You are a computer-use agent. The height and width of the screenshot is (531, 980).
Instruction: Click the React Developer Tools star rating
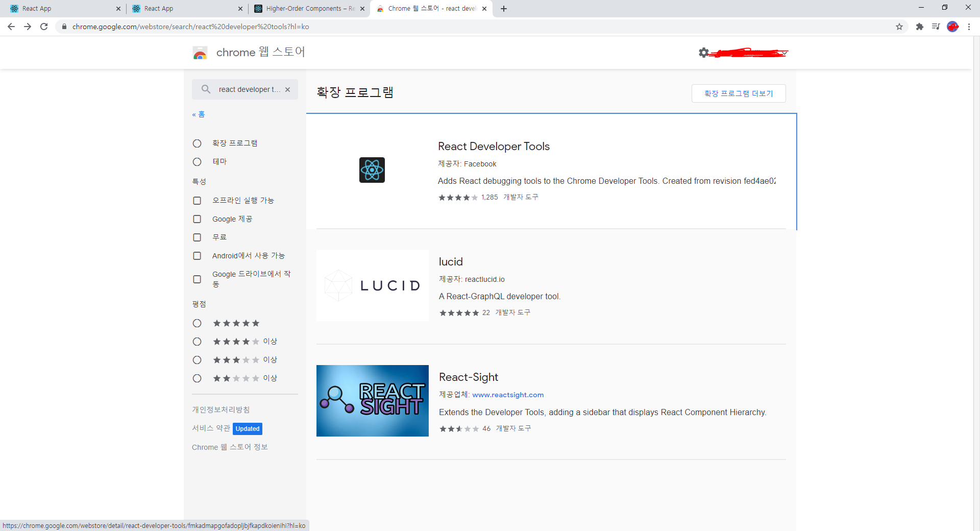[458, 198]
